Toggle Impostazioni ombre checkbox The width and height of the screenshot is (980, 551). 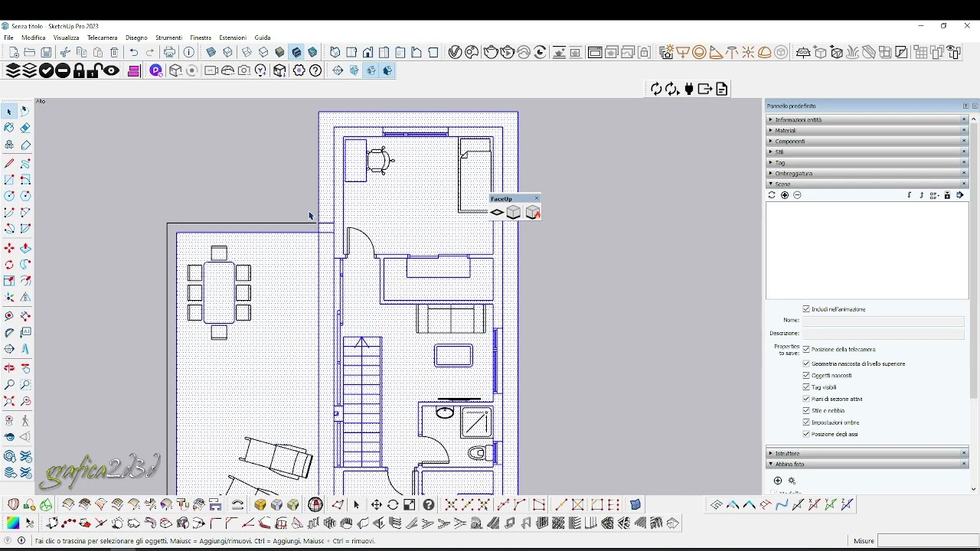806,422
